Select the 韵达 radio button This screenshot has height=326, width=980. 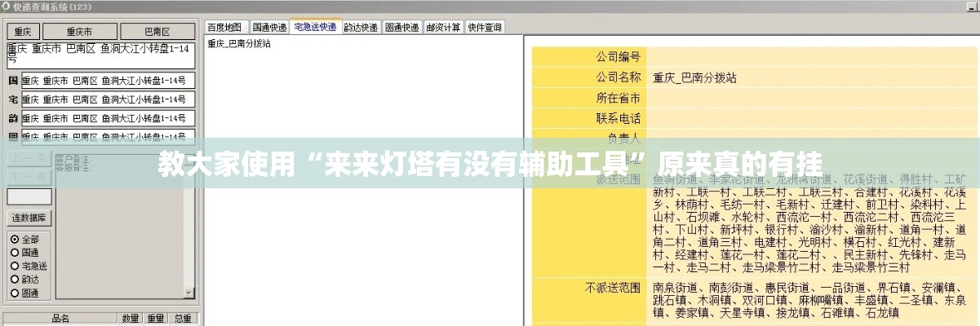point(14,279)
